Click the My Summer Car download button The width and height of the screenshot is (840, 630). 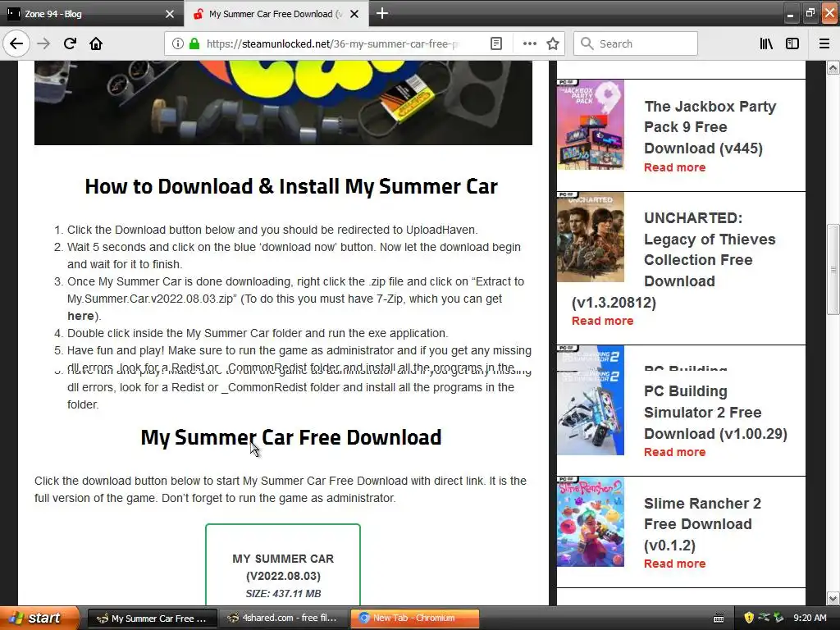click(x=283, y=564)
